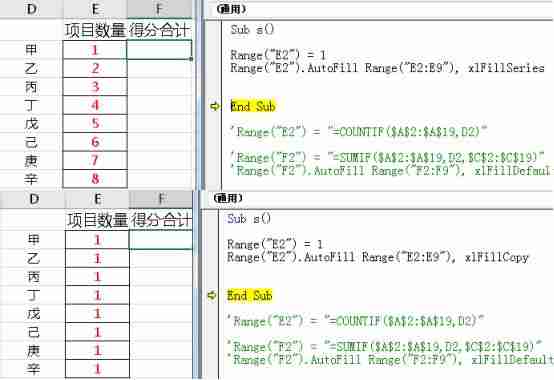Select the cell with value 6 in top spreadsheet
The image size is (554, 380).
[x=95, y=142]
